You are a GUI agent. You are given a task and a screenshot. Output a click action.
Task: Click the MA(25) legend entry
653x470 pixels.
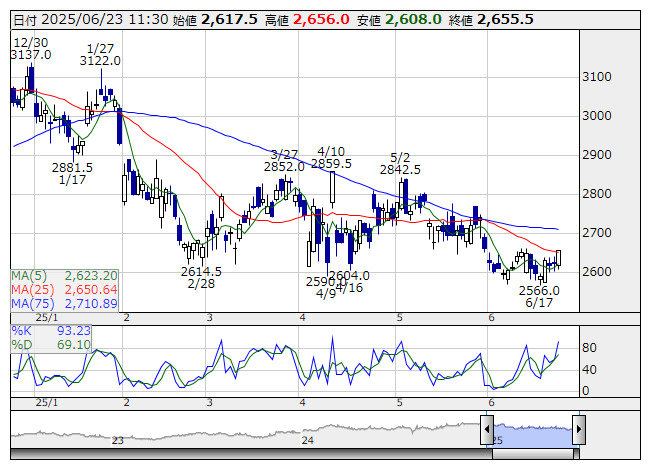(65, 289)
